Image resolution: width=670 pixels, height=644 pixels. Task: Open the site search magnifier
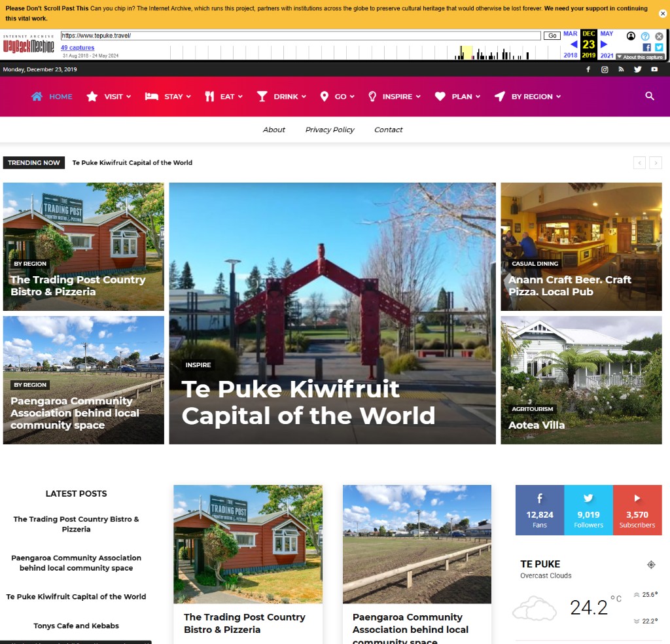650,96
